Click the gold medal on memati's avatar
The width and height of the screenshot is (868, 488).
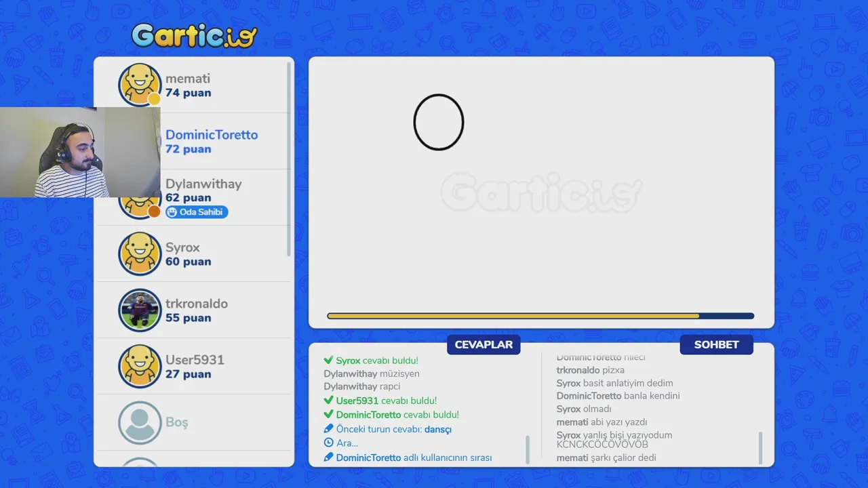154,99
